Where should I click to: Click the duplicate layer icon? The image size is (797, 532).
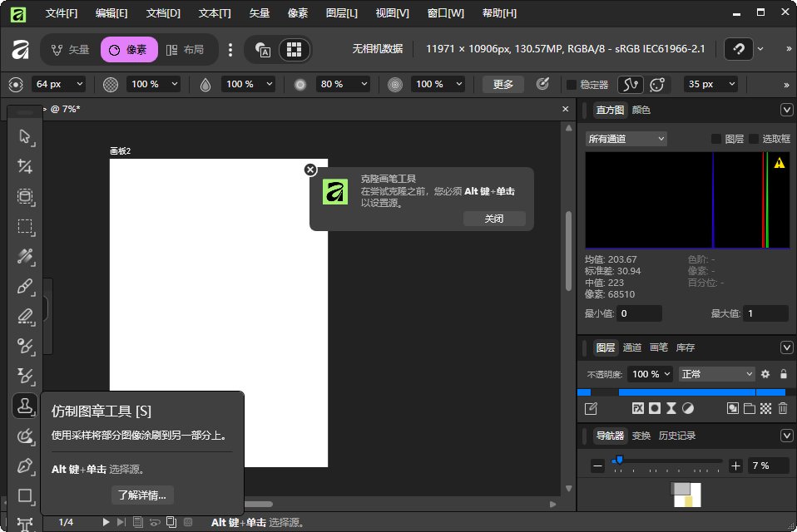coord(732,409)
